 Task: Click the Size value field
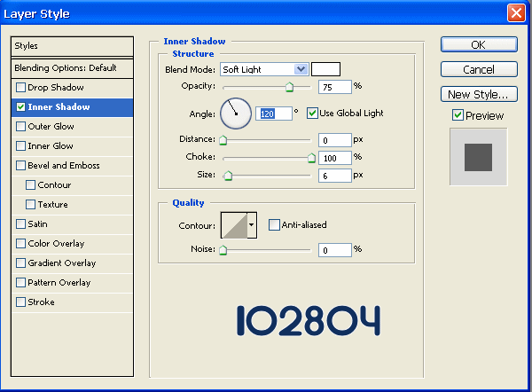(x=335, y=176)
